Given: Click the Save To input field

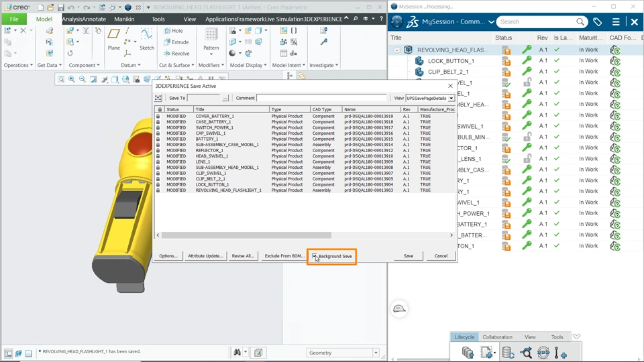Looking at the screenshot, I should (x=204, y=98).
